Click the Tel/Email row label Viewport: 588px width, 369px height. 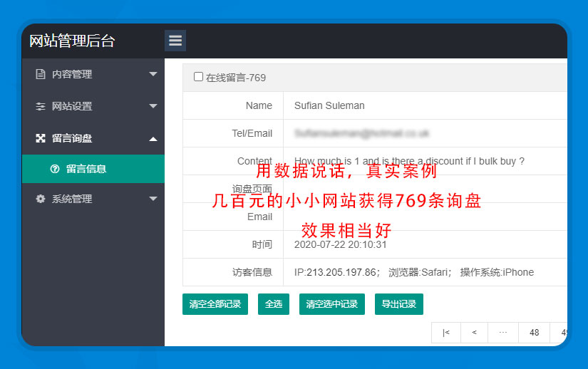coord(252,133)
